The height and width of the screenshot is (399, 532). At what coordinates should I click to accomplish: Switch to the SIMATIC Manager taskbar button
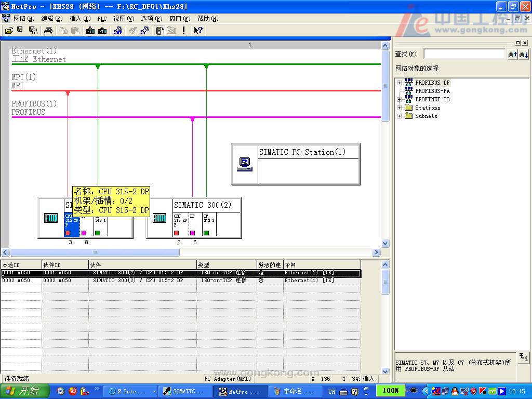(x=185, y=392)
